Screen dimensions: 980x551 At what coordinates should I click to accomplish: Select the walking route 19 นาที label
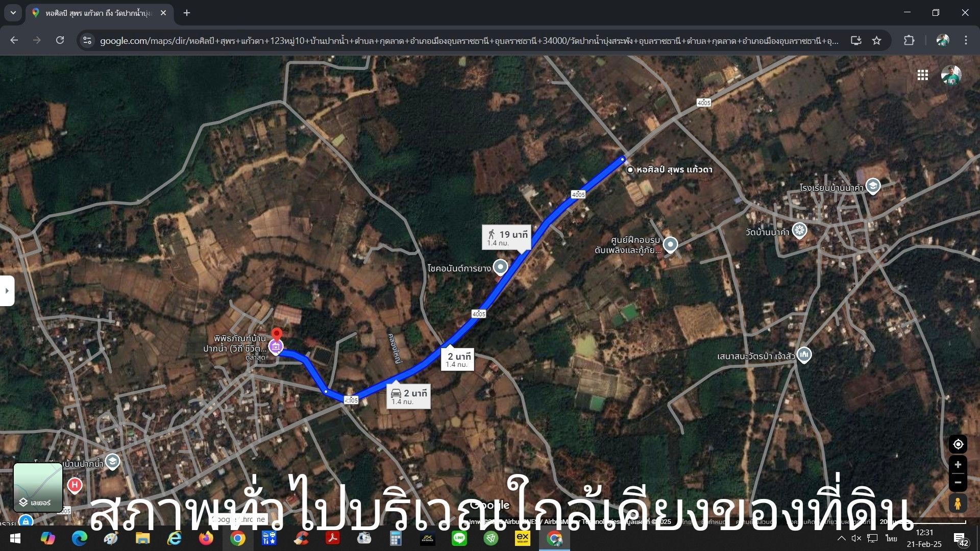point(507,238)
